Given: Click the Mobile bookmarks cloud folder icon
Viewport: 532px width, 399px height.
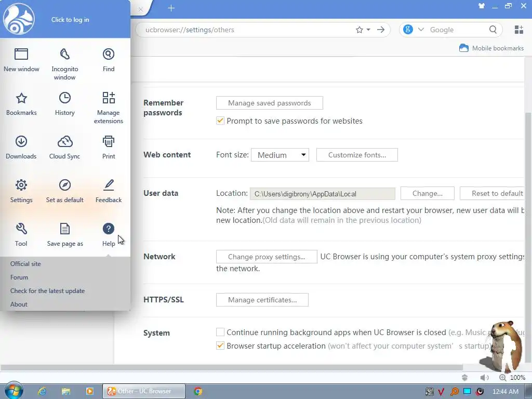Looking at the screenshot, I should click(464, 48).
